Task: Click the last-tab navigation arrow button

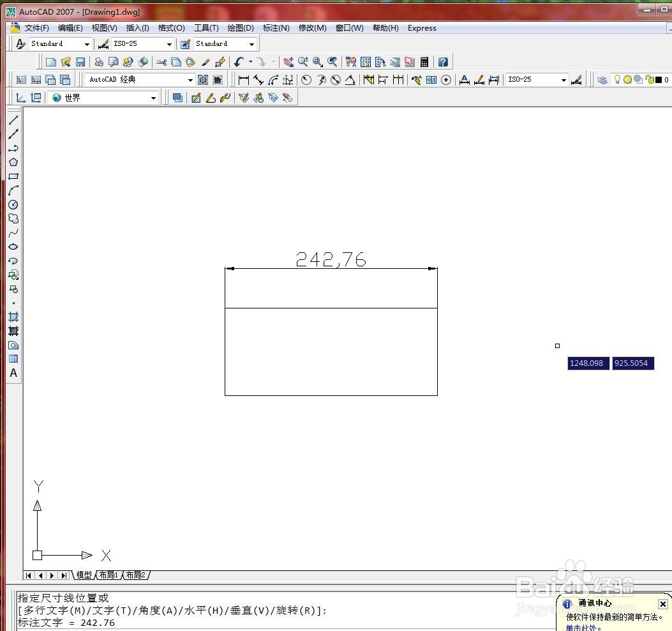Action: [64, 575]
